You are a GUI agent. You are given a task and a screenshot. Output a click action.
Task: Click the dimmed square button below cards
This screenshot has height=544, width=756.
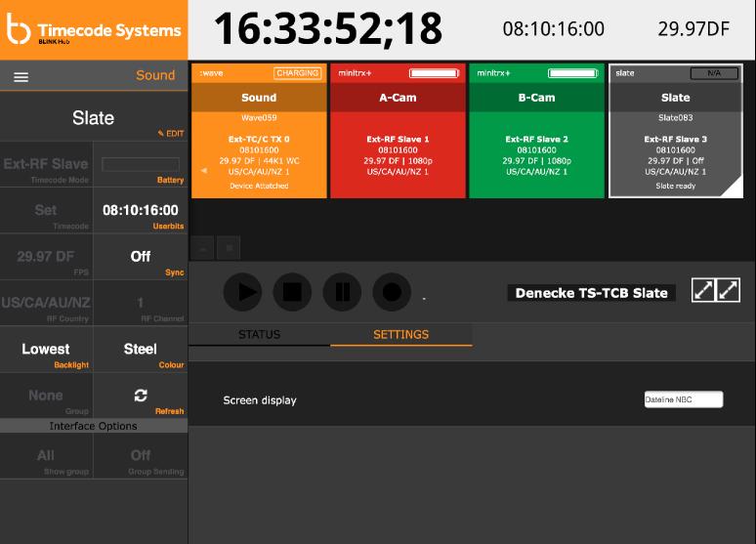tap(229, 248)
